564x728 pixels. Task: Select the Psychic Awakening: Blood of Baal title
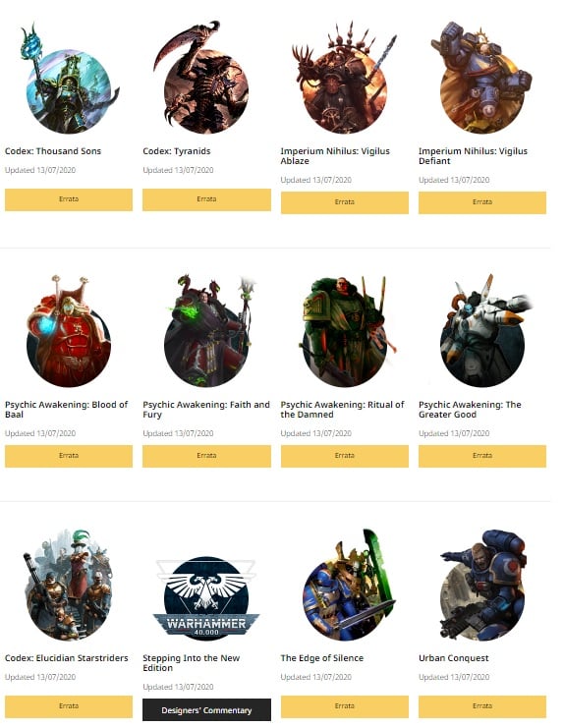coord(67,410)
